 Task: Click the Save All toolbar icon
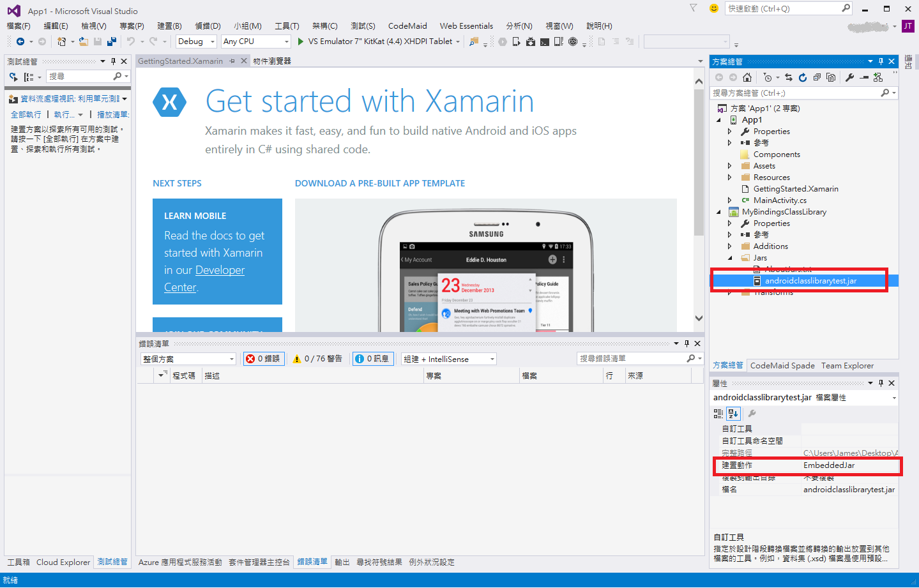coord(112,41)
